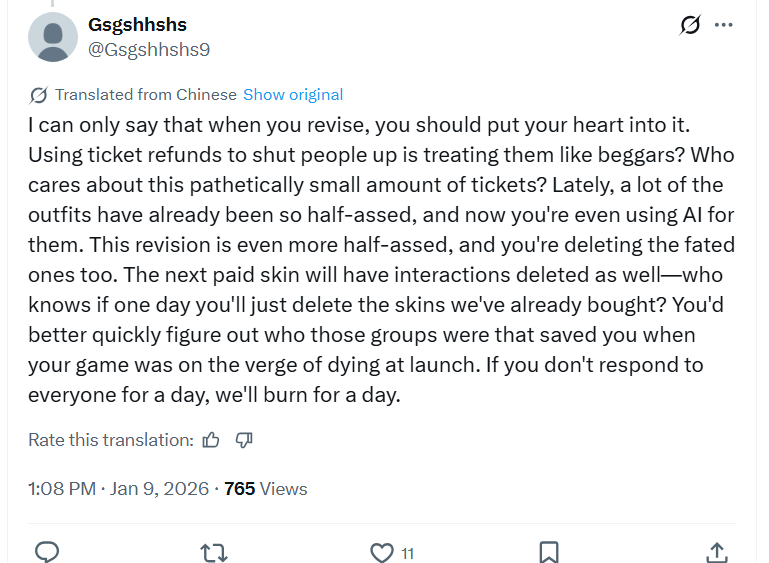Image resolution: width=769 pixels, height=563 pixels.
Task: Click the like count number 11
Action: pyautogui.click(x=407, y=552)
